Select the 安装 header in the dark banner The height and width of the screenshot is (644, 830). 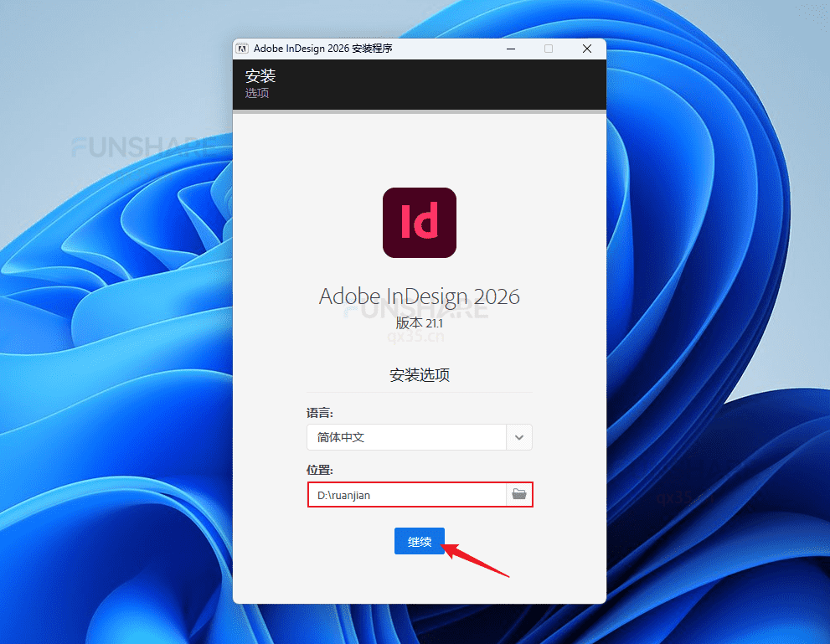(x=260, y=75)
